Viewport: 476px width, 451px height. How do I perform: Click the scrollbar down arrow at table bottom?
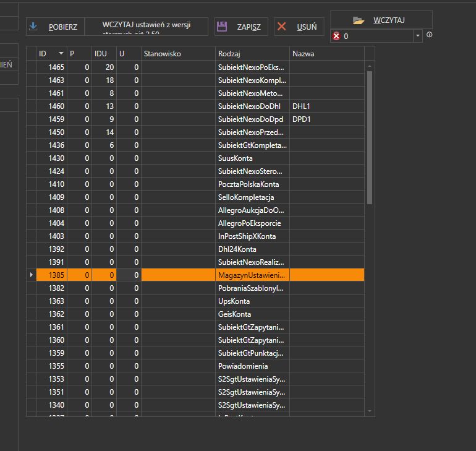tap(370, 411)
